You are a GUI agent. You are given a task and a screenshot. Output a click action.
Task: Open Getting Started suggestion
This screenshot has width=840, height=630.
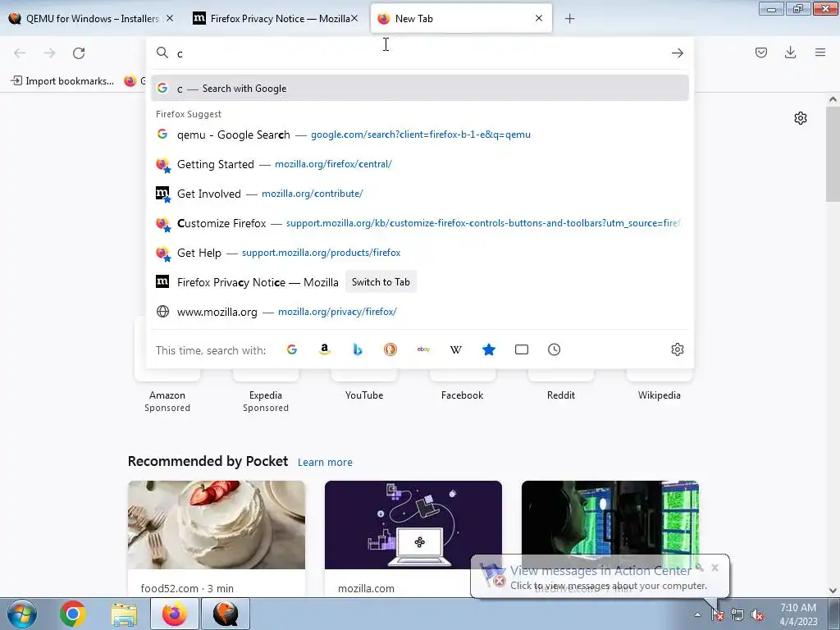(419, 164)
